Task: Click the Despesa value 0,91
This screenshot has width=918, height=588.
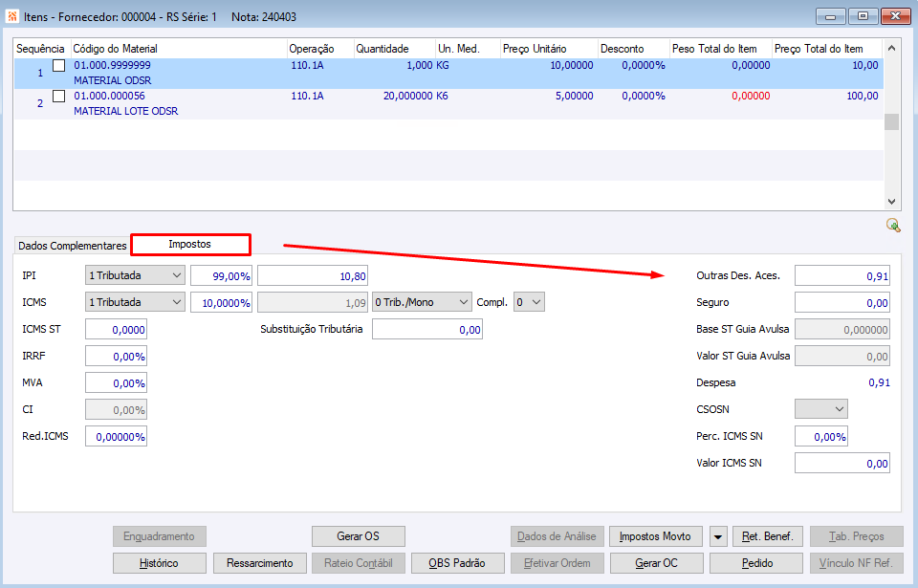Action: tap(880, 382)
